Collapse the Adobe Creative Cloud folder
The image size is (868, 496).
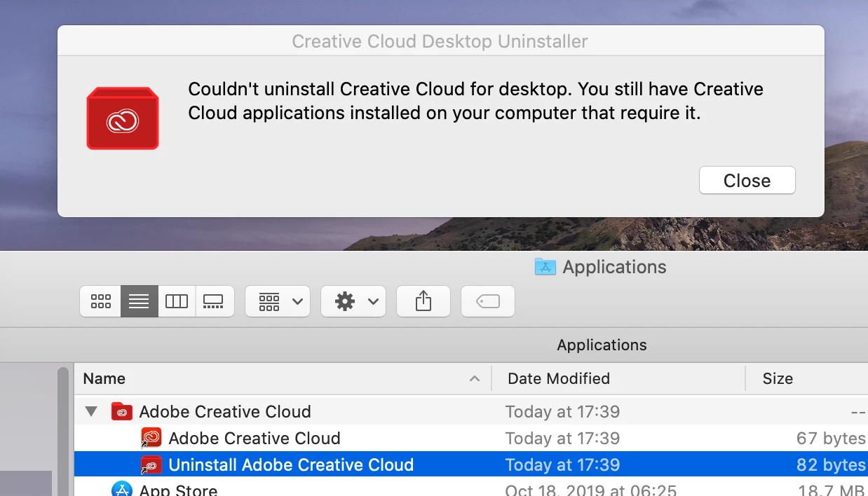click(x=91, y=411)
